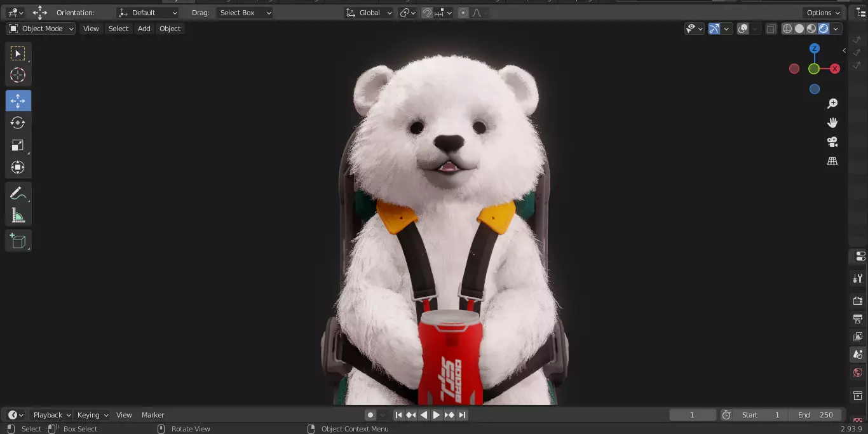Select the Scale tool
Screen dimensions: 868x434
click(x=18, y=146)
